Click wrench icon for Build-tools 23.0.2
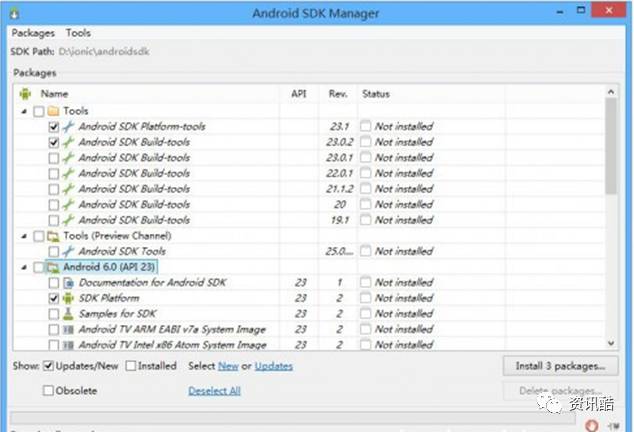The width and height of the screenshot is (634, 432). pyautogui.click(x=68, y=142)
